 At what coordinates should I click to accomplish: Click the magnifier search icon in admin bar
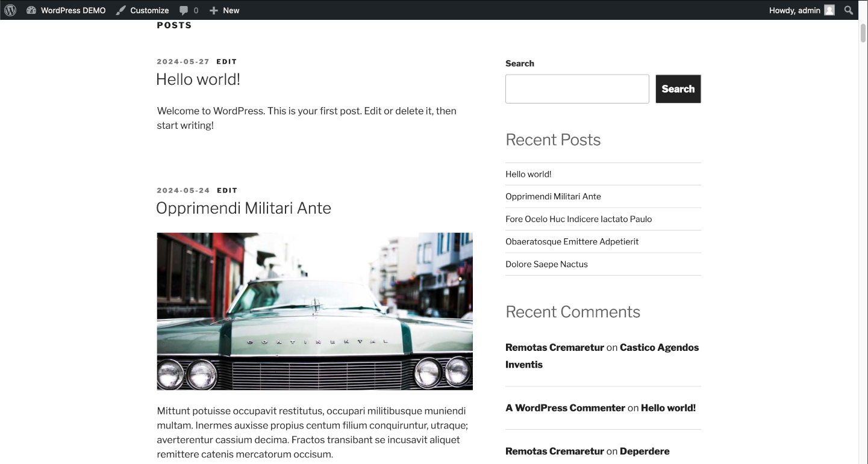[x=849, y=10]
